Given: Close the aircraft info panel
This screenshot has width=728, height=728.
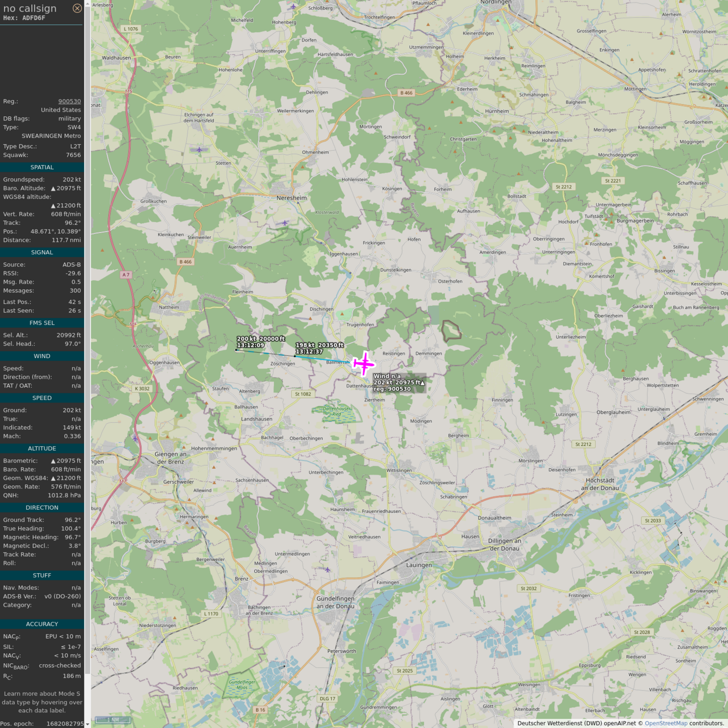Looking at the screenshot, I should 77,8.
